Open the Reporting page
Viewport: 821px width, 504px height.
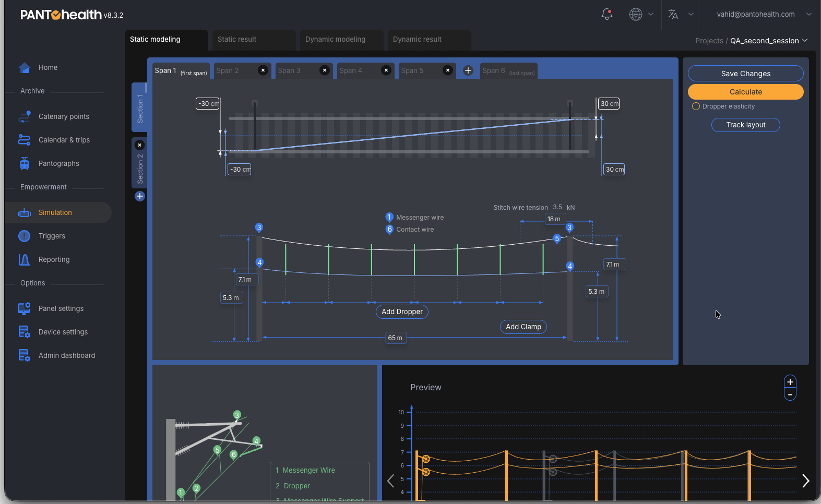click(x=54, y=259)
